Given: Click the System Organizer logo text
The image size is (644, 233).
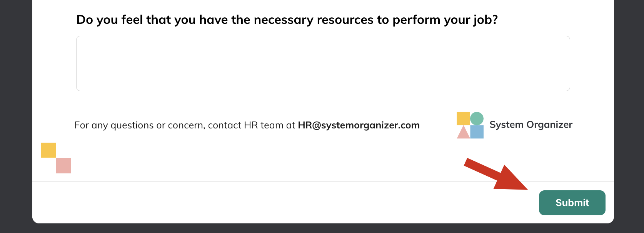Looking at the screenshot, I should pos(531,125).
